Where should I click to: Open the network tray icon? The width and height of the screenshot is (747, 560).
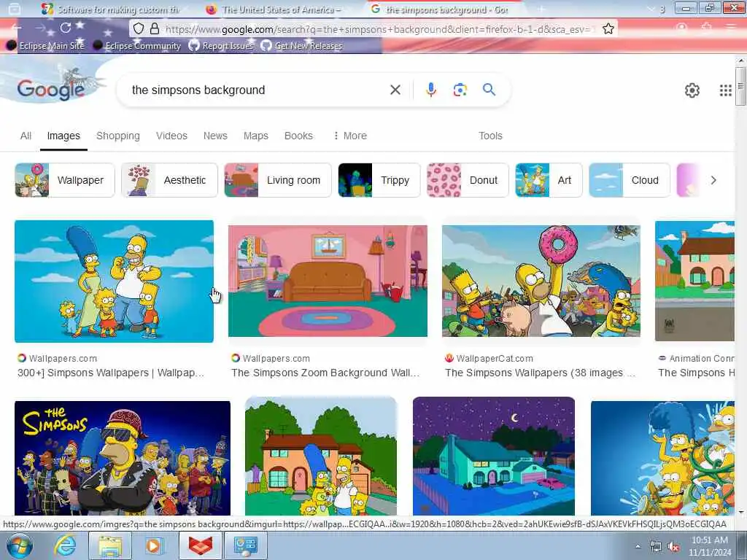click(x=656, y=547)
